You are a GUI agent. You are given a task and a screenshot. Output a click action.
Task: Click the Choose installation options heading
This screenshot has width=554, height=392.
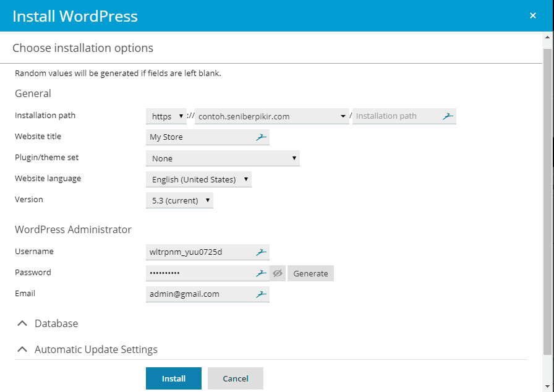click(83, 48)
